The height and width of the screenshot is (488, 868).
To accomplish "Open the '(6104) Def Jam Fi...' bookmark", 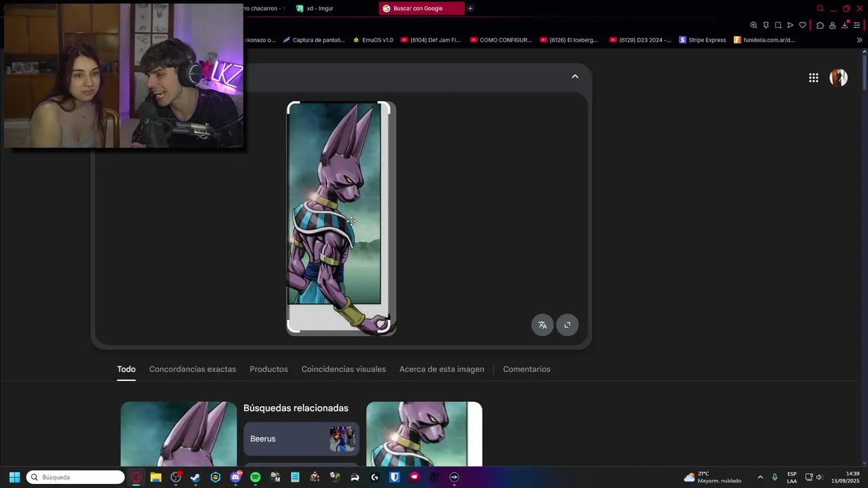I will [431, 40].
